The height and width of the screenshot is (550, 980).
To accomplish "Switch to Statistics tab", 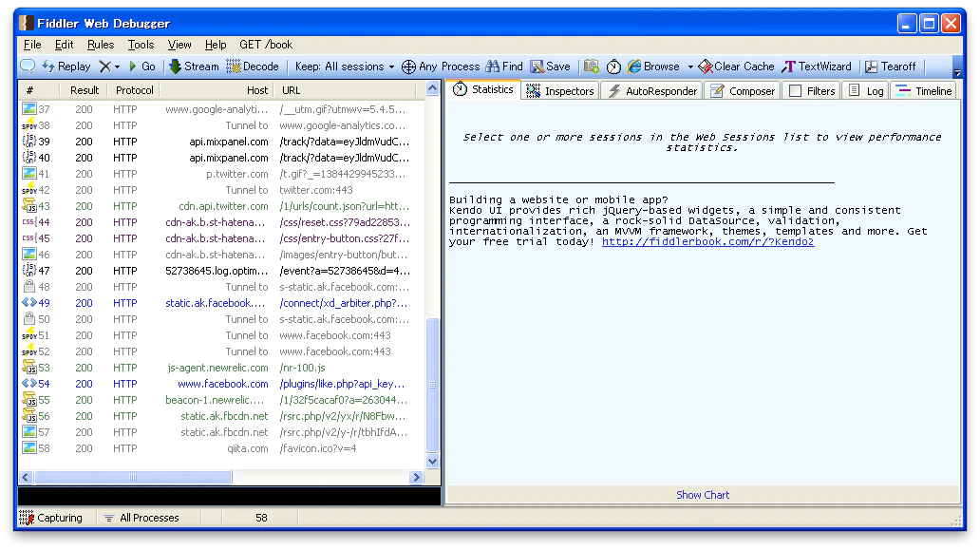I will 482,89.
